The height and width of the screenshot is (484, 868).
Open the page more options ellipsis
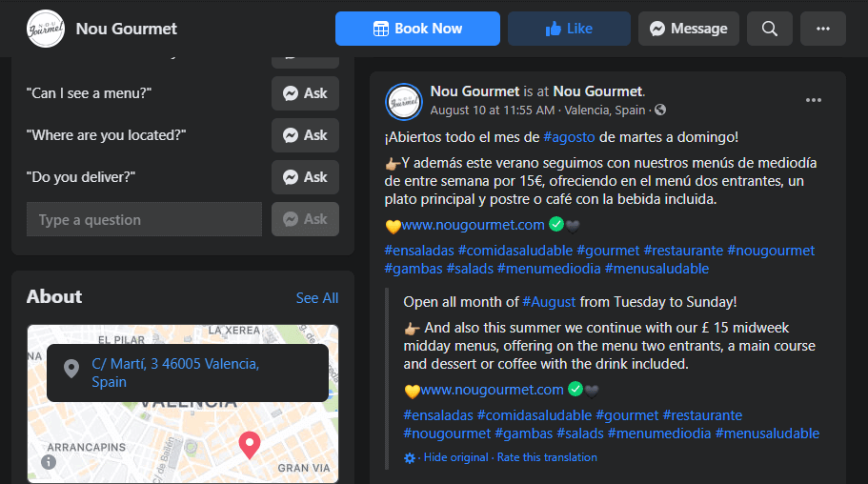[822, 29]
